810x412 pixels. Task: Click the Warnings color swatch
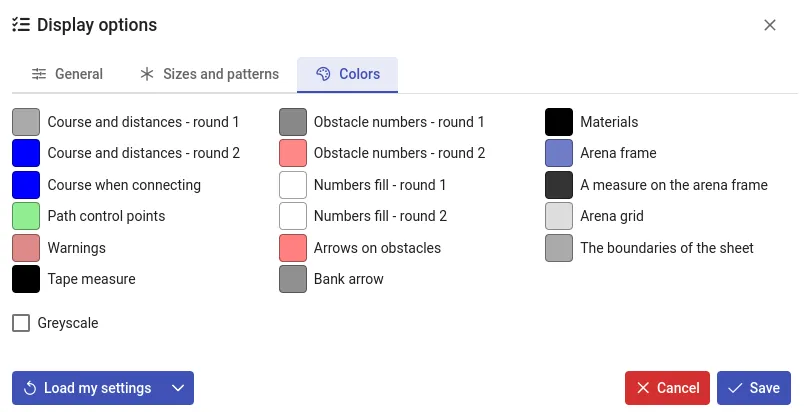tap(26, 247)
